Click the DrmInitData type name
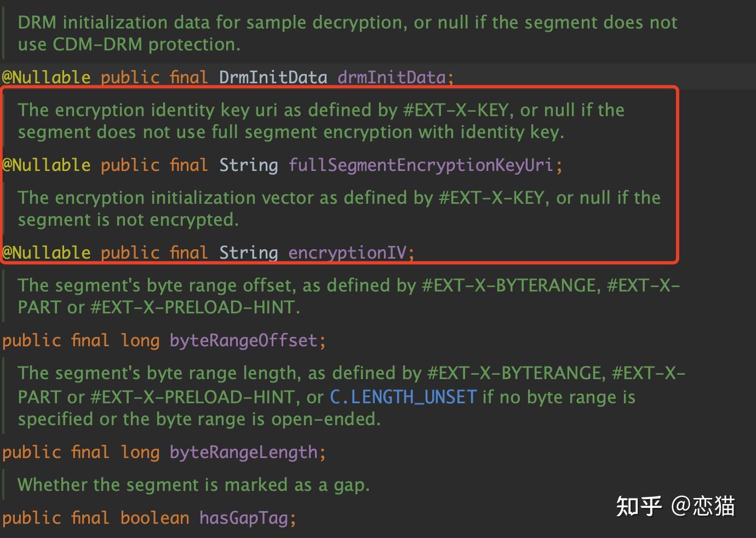The height and width of the screenshot is (538, 756). coord(273,77)
